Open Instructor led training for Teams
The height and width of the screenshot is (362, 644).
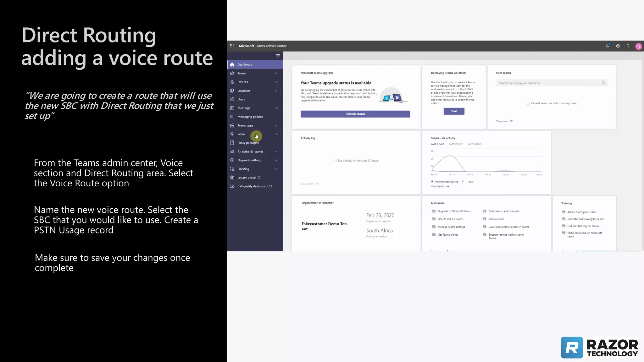pyautogui.click(x=586, y=219)
